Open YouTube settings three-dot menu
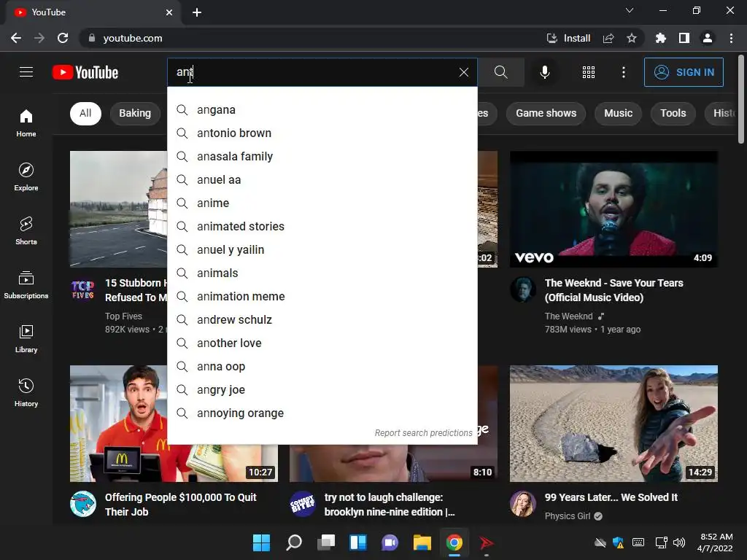The image size is (747, 560). click(623, 72)
